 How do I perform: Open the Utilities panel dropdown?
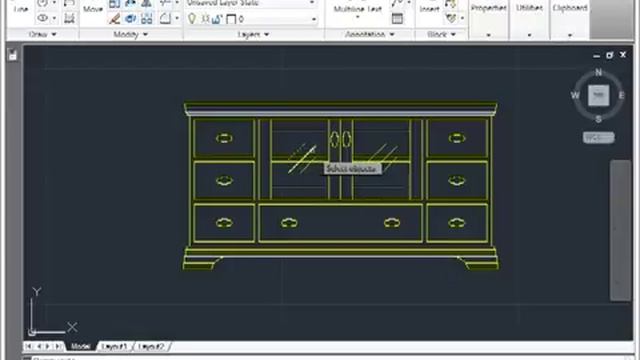pyautogui.click(x=529, y=35)
